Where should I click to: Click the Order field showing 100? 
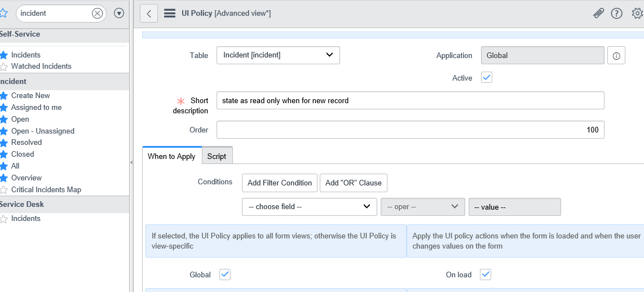(411, 130)
